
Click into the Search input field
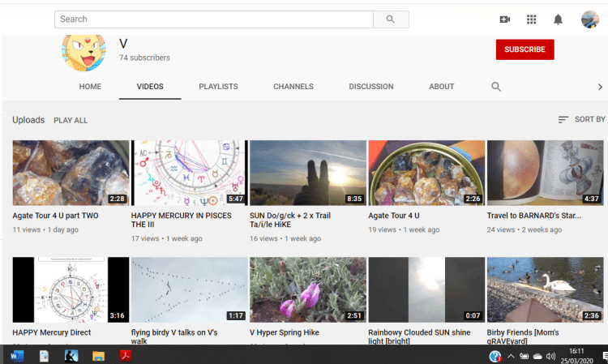214,19
